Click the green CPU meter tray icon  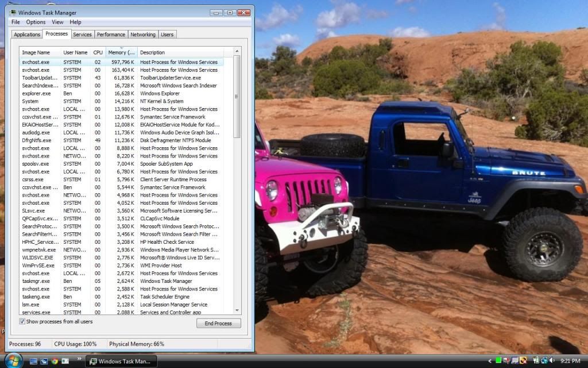(x=498, y=361)
